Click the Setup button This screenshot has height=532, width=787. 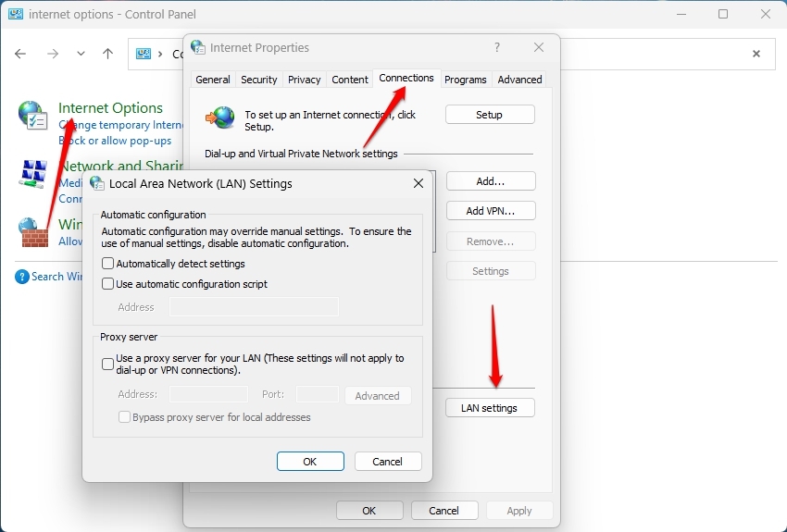490,115
